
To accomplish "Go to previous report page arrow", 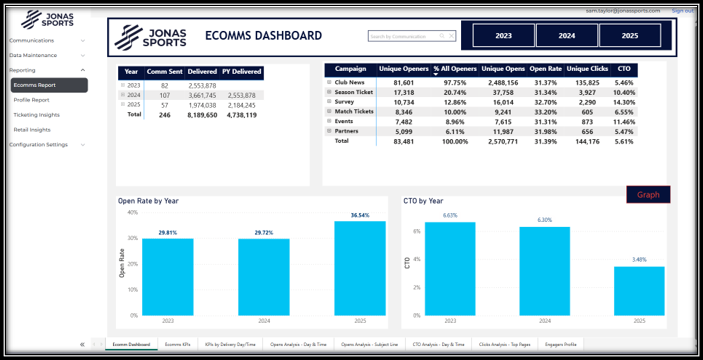I will click(95, 344).
